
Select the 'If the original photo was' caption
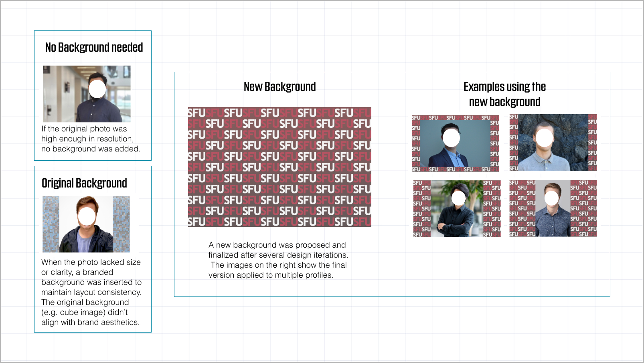coord(91,139)
